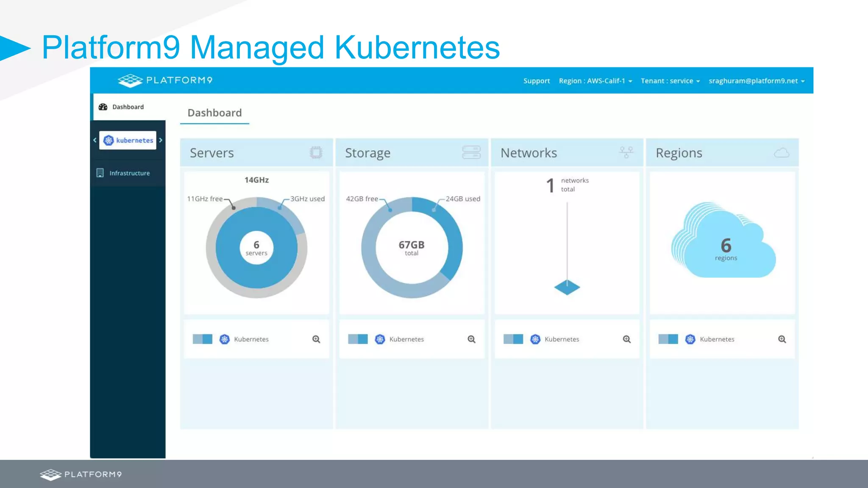Click the magnifier icon under Storage card

point(471,339)
